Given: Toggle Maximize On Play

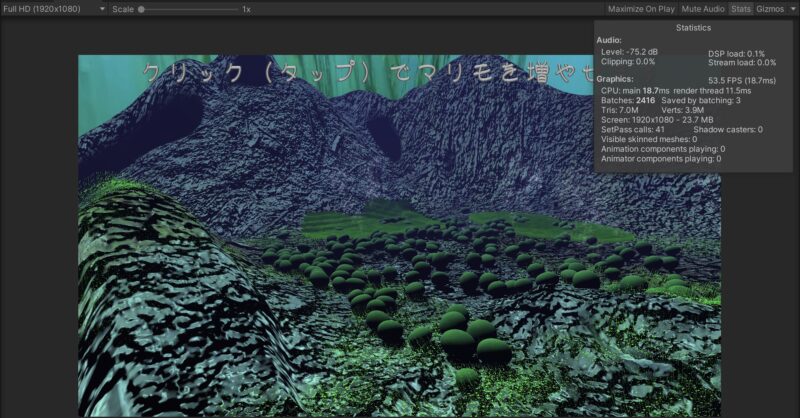Looking at the screenshot, I should click(x=641, y=9).
